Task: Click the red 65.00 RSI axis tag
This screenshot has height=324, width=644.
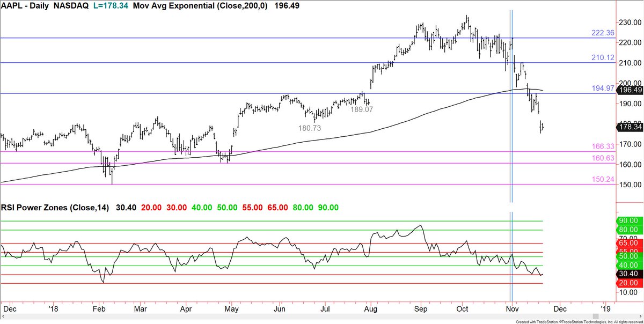Action: tap(628, 243)
